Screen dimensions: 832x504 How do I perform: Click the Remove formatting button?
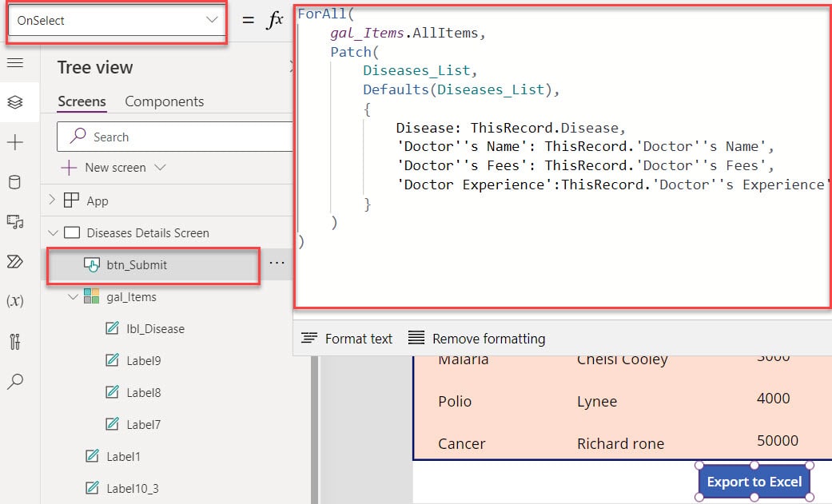[x=477, y=338]
